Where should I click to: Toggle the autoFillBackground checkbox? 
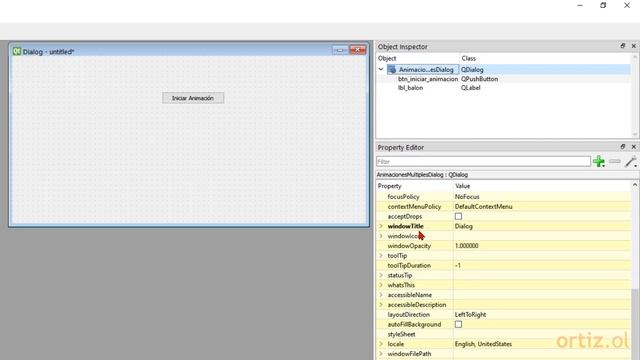coord(458,324)
